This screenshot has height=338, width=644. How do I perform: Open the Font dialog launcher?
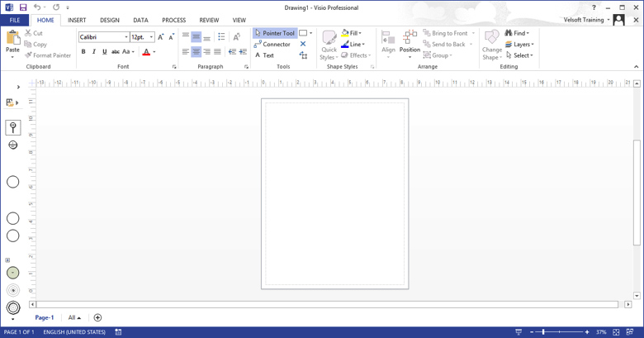(x=174, y=67)
